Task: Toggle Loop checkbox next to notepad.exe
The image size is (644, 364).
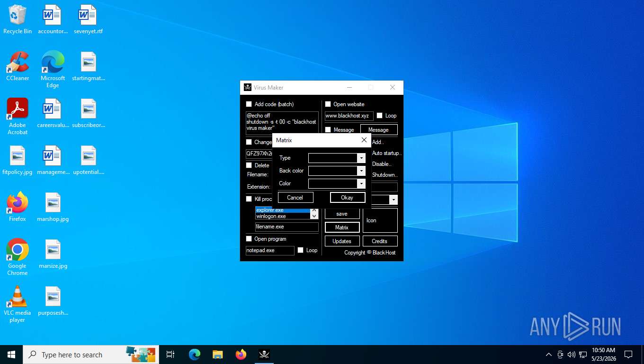Action: (x=300, y=250)
